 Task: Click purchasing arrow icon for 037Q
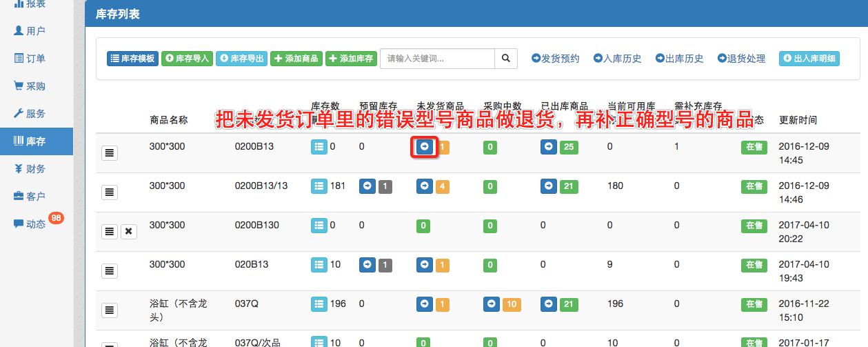(x=492, y=304)
